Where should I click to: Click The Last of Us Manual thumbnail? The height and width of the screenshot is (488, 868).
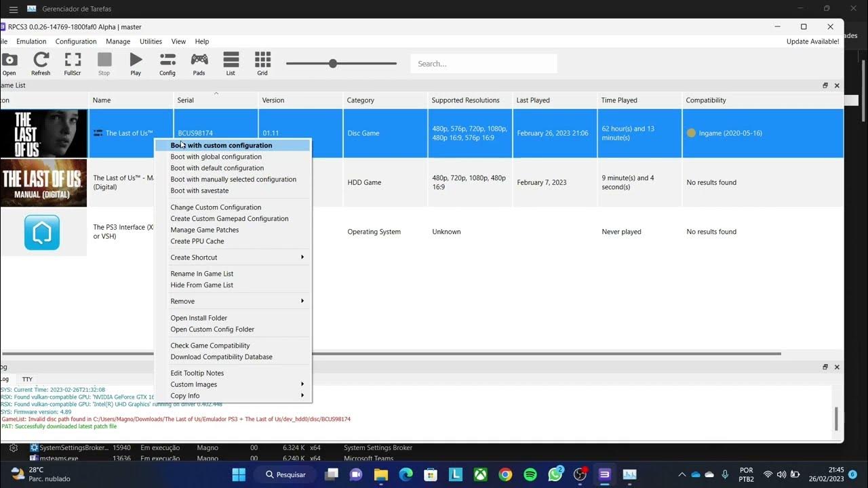click(x=43, y=182)
